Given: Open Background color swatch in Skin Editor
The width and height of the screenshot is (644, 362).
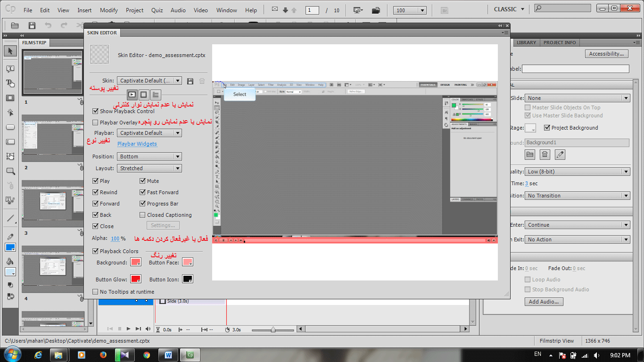Looking at the screenshot, I should point(136,262).
